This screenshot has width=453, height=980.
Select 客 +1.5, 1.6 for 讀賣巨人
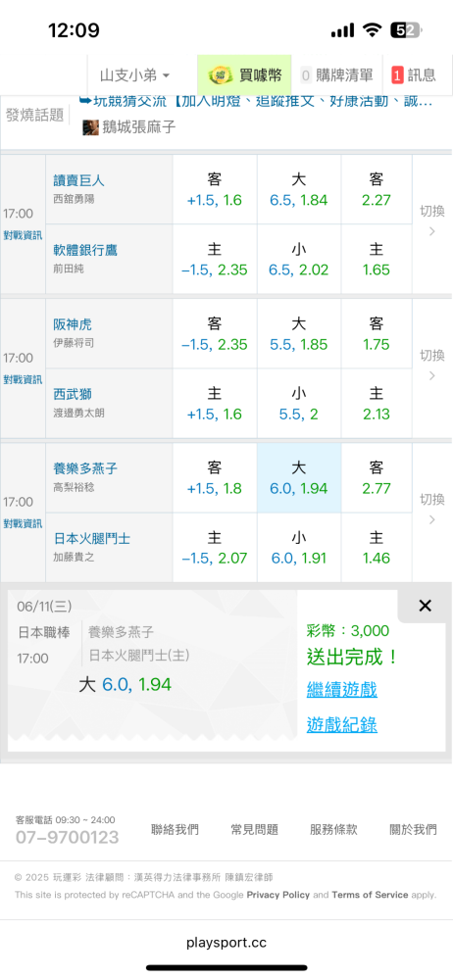coord(215,190)
